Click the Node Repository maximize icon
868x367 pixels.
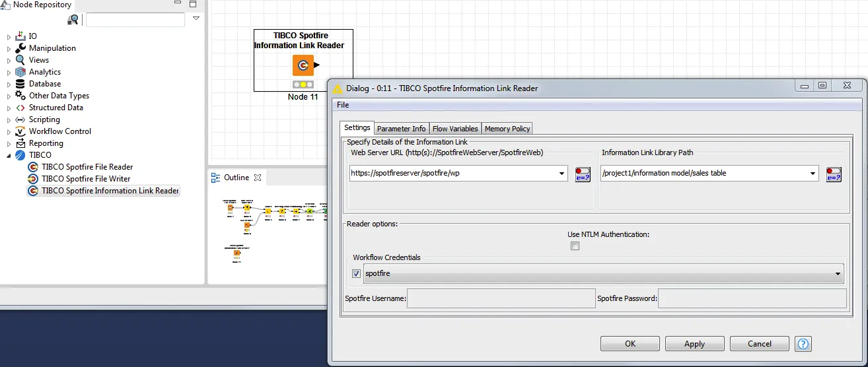pos(193,4)
